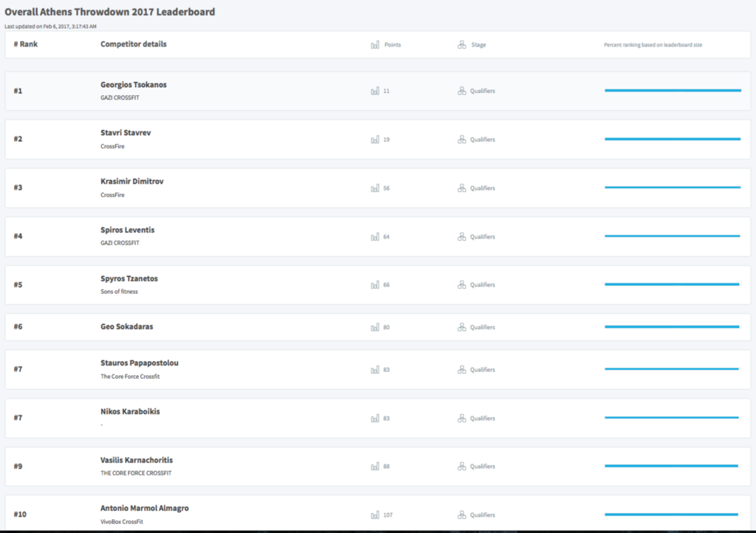
Task: Click 'GAZI CROSSFIT' under Georgios Tsokanos
Action: (x=120, y=98)
